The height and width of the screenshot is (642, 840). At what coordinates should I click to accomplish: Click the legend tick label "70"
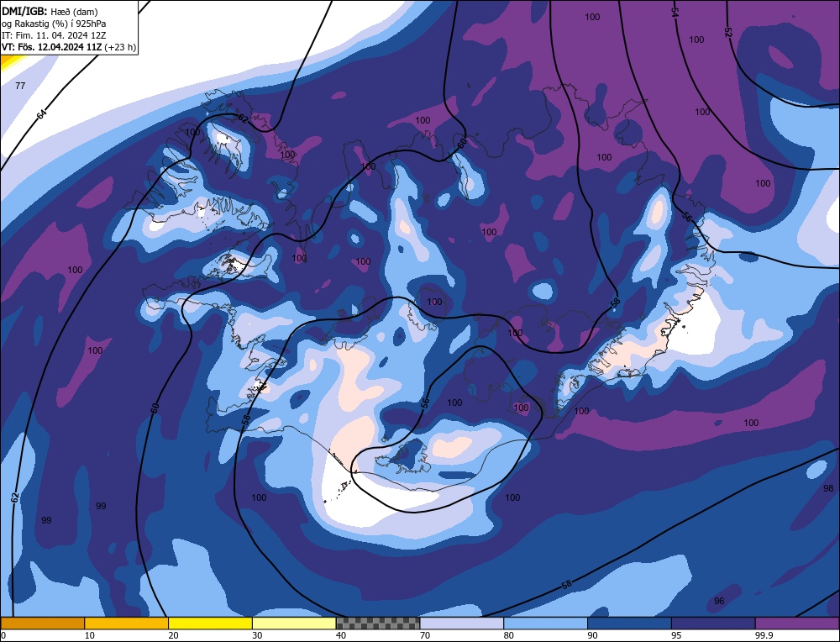pos(425,635)
